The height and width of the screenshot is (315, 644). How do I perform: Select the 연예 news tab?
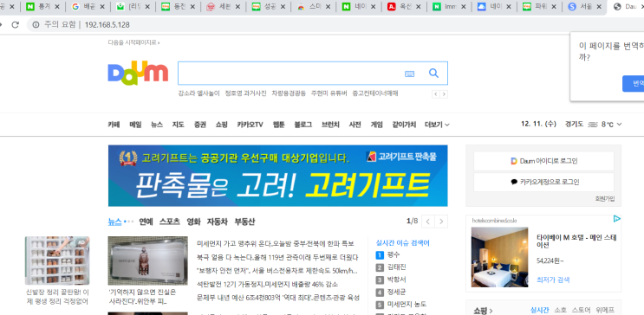point(146,222)
